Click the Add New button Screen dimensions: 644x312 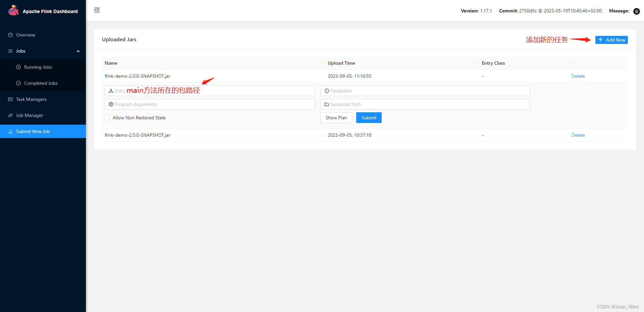[611, 40]
